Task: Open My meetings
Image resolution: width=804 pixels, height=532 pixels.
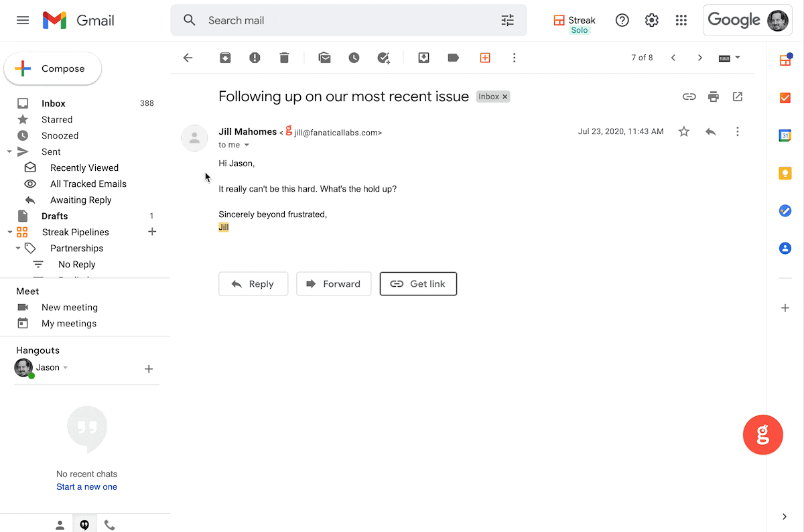Action: 69,323
